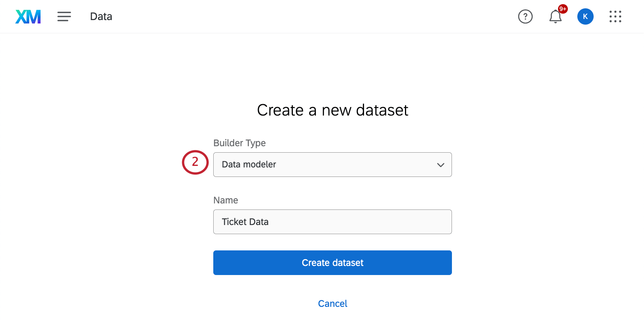Open the K user account avatar
This screenshot has height=322, width=644.
click(585, 17)
